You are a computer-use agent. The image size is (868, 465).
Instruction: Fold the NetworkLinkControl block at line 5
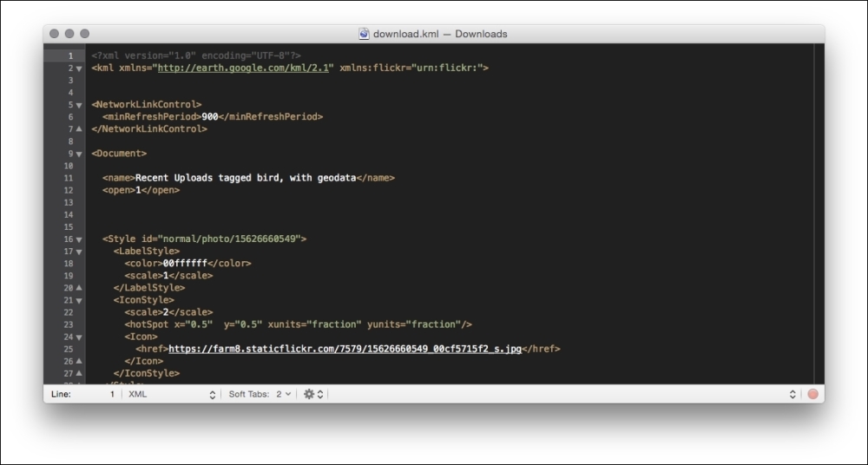click(79, 105)
